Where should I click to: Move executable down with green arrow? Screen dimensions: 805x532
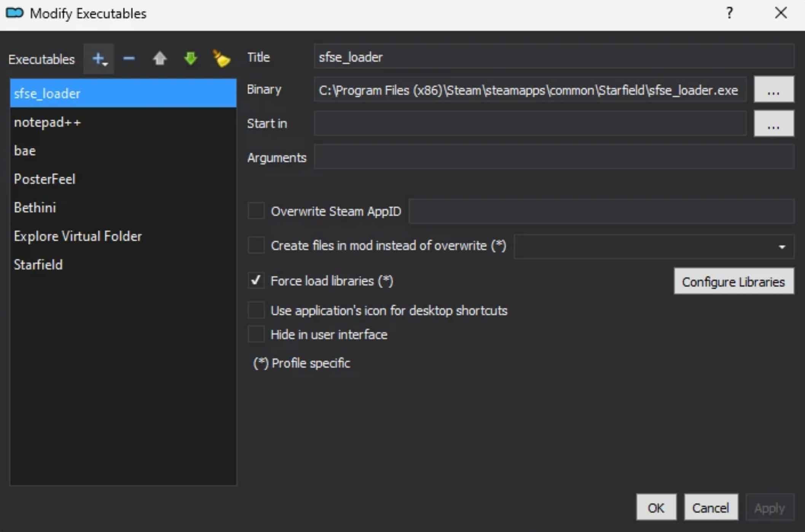[x=190, y=59]
